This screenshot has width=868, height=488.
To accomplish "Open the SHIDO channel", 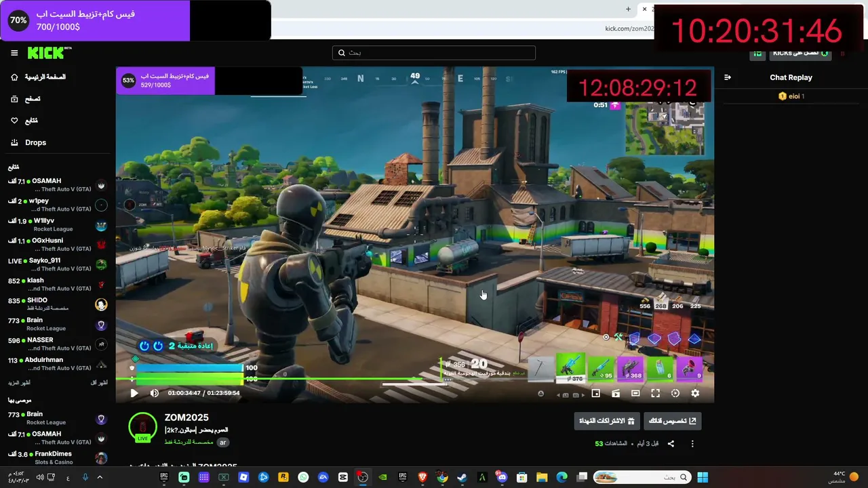I will pos(58,304).
